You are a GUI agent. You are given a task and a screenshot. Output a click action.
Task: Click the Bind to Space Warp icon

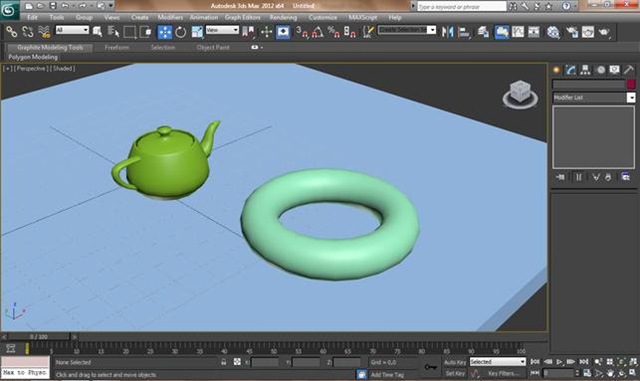pyautogui.click(x=44, y=32)
